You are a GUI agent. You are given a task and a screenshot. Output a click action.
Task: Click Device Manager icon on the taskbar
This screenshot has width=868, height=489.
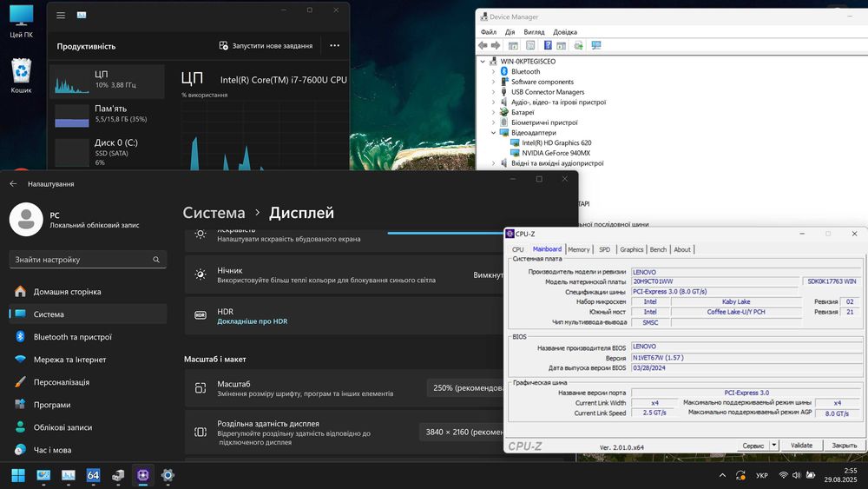point(118,475)
